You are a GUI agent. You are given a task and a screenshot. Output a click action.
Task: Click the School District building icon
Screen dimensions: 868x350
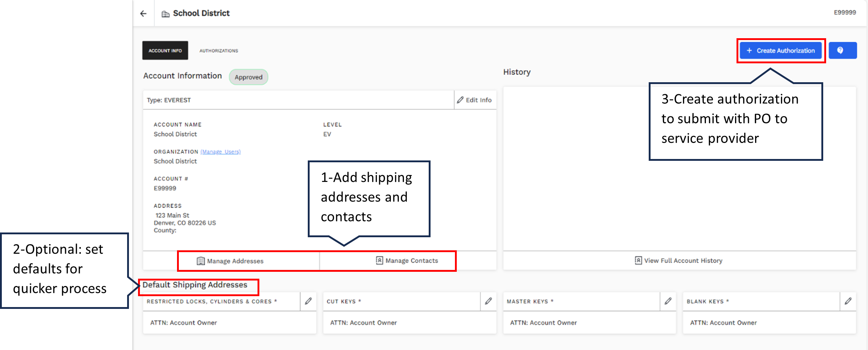tap(166, 13)
